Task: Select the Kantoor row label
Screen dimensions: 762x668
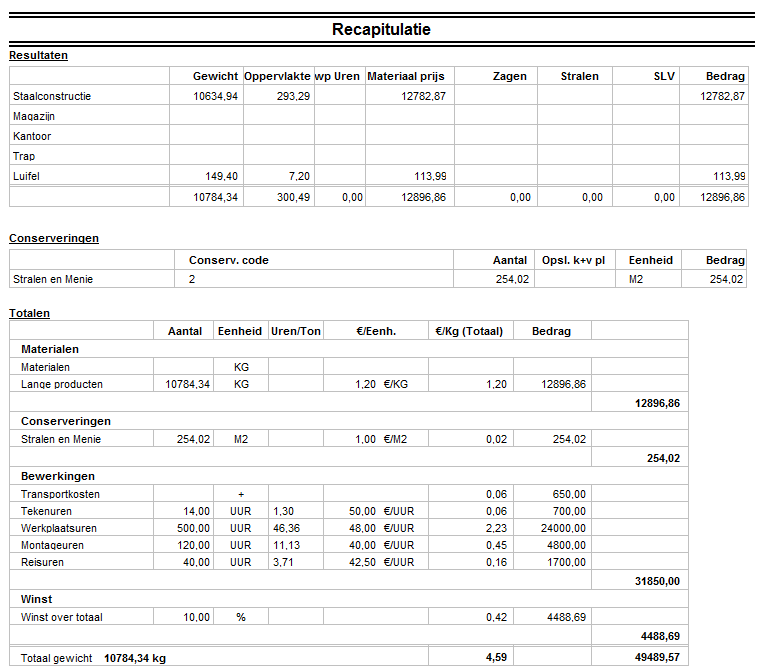Action: click(x=32, y=136)
